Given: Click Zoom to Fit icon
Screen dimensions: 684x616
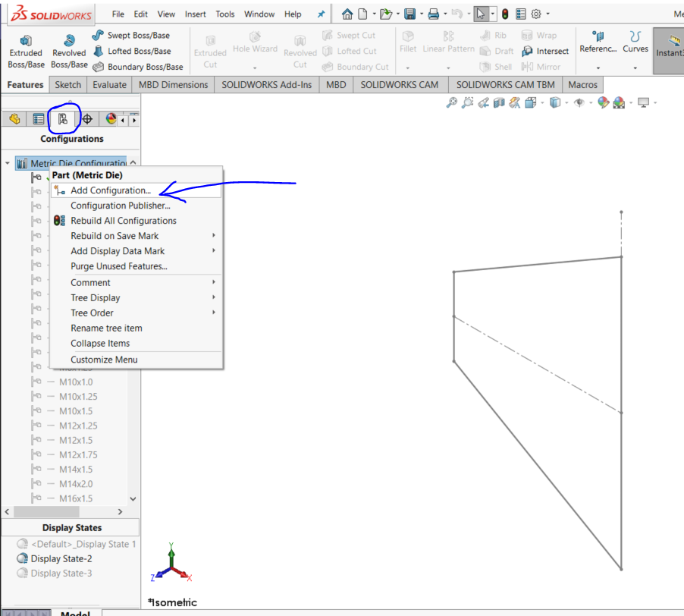Looking at the screenshot, I should tap(451, 102).
